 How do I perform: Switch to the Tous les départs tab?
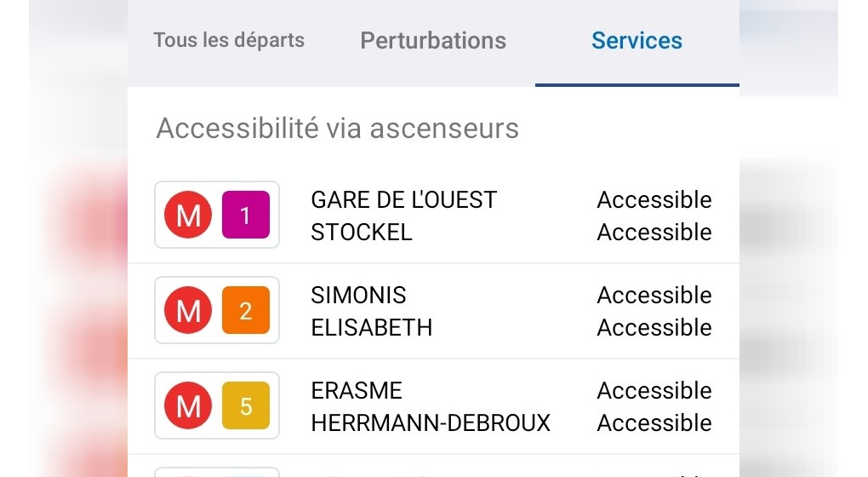[229, 40]
